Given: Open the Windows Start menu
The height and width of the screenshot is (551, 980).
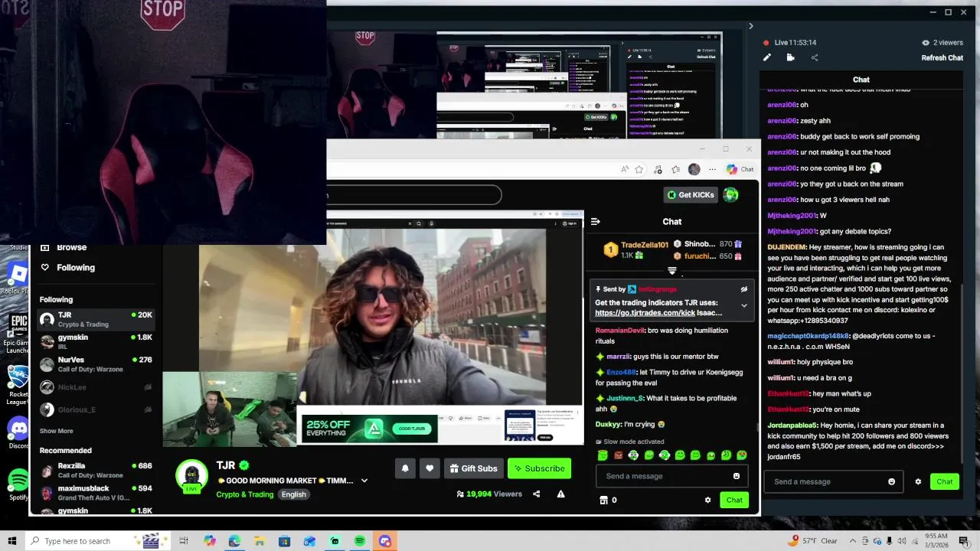Looking at the screenshot, I should [x=12, y=541].
